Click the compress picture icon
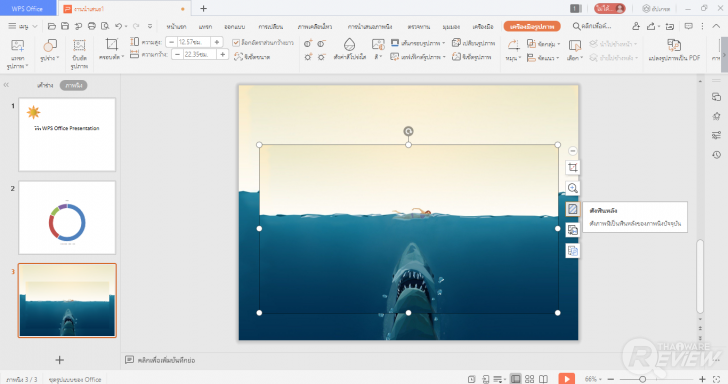Screen dimensions: 728x384 79,46
